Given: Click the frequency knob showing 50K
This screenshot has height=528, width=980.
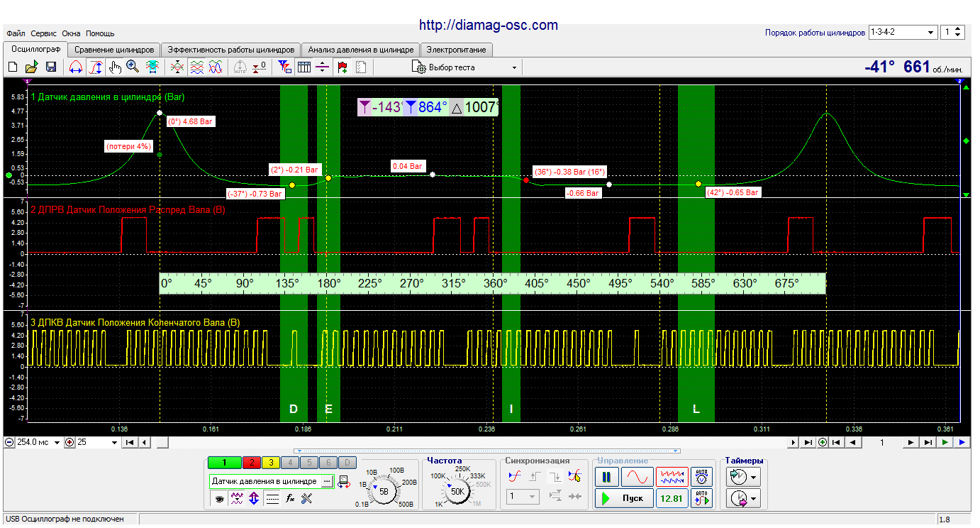Looking at the screenshot, I should [457, 491].
